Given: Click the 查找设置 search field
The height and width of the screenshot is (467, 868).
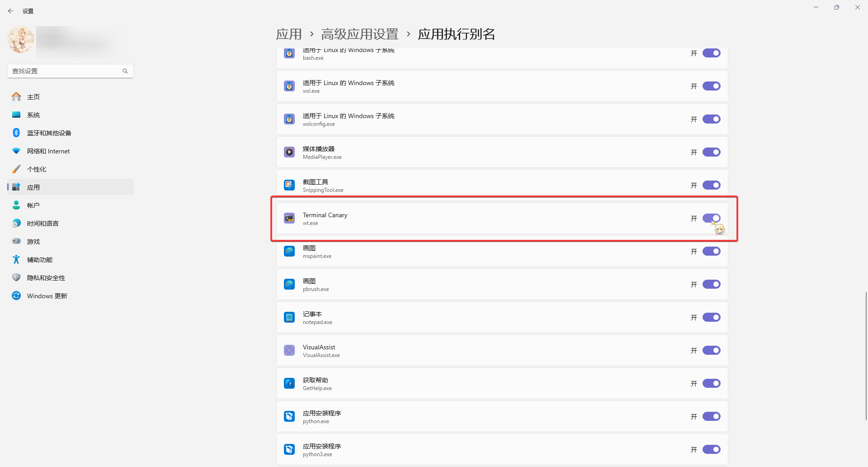Looking at the screenshot, I should (x=66, y=71).
